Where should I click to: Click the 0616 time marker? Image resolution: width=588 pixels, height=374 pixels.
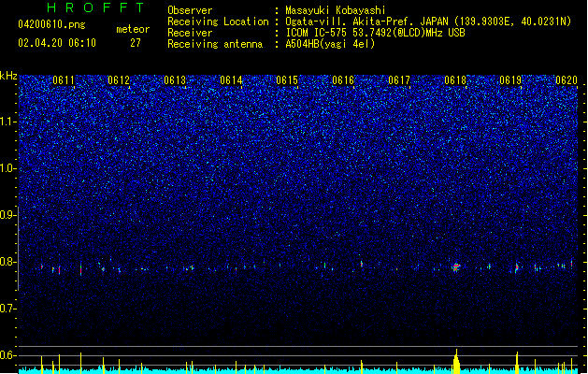(x=343, y=80)
